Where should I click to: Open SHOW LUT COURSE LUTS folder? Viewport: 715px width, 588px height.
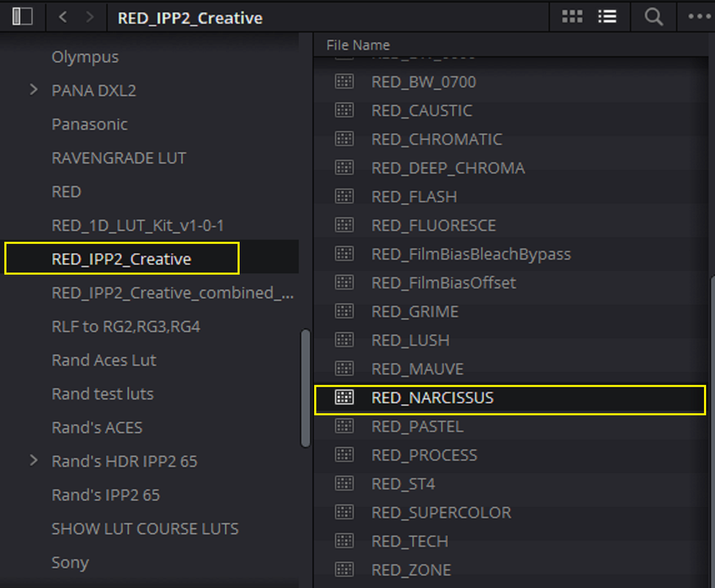coord(145,528)
